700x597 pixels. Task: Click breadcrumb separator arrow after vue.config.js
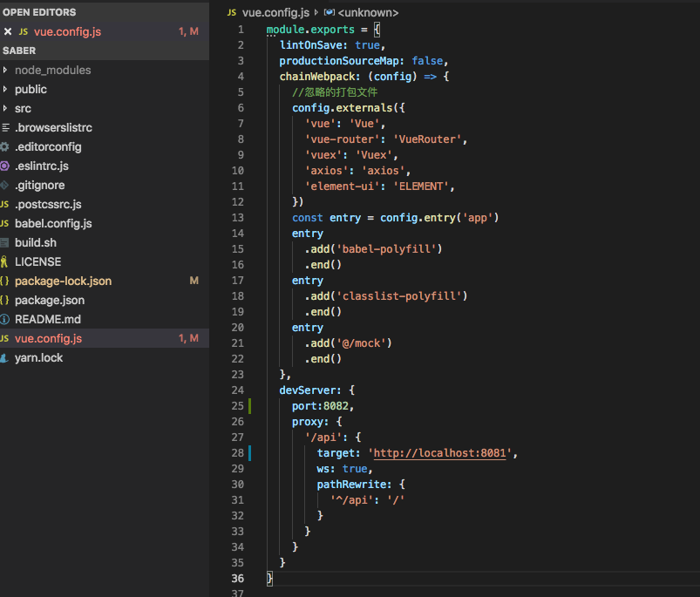pos(316,12)
